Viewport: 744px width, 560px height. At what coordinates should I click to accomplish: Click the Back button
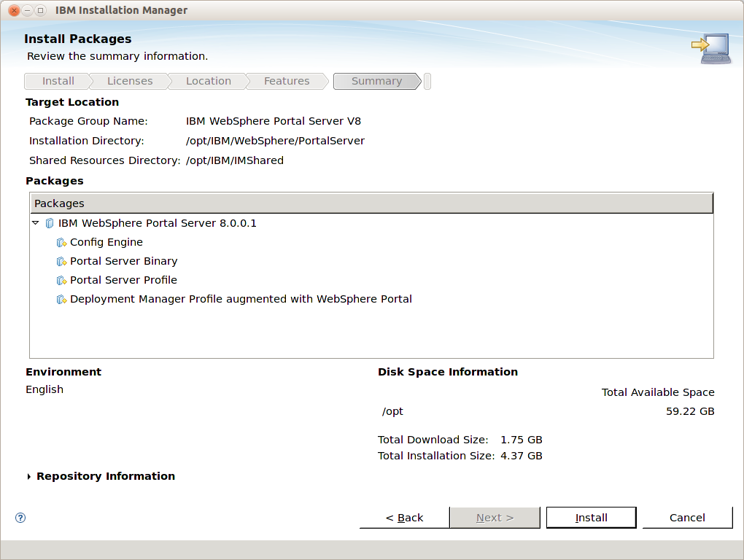pyautogui.click(x=404, y=518)
